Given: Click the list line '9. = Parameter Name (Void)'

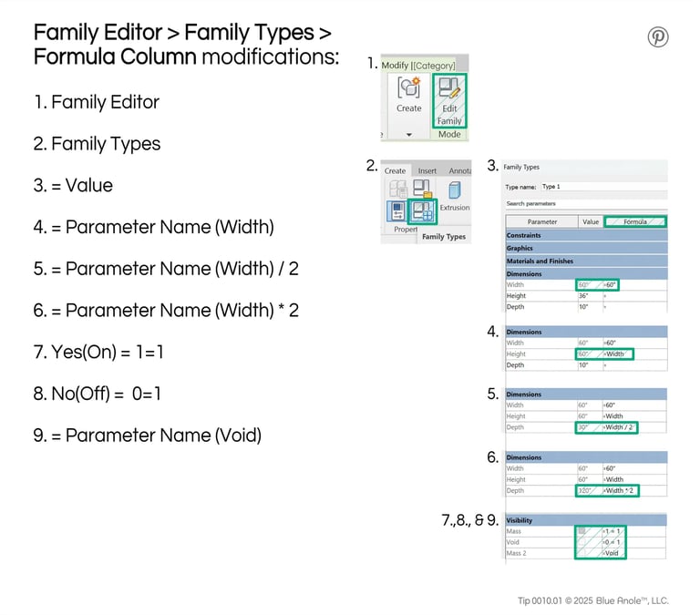Looking at the screenshot, I should 148,436.
